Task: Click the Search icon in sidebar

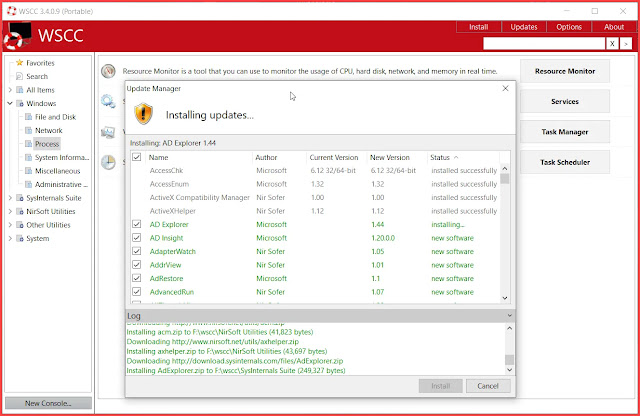Action: tap(19, 76)
